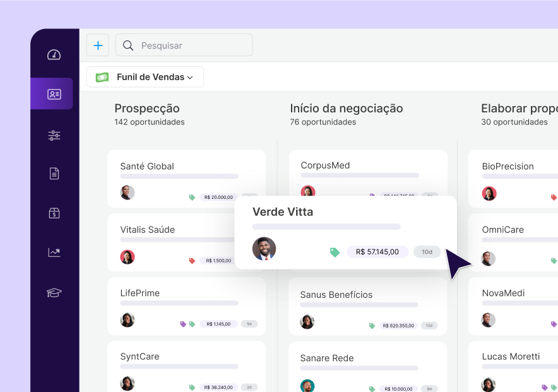Click the R$ 20.000,00 value
This screenshot has width=558, height=392.
pos(218,197)
